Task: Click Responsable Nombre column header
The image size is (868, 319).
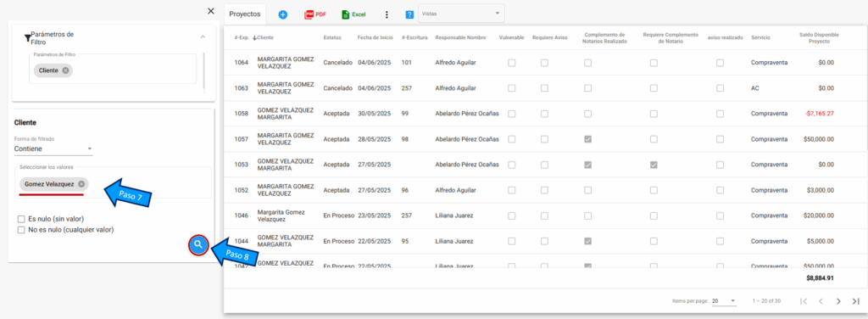Action: 460,37
